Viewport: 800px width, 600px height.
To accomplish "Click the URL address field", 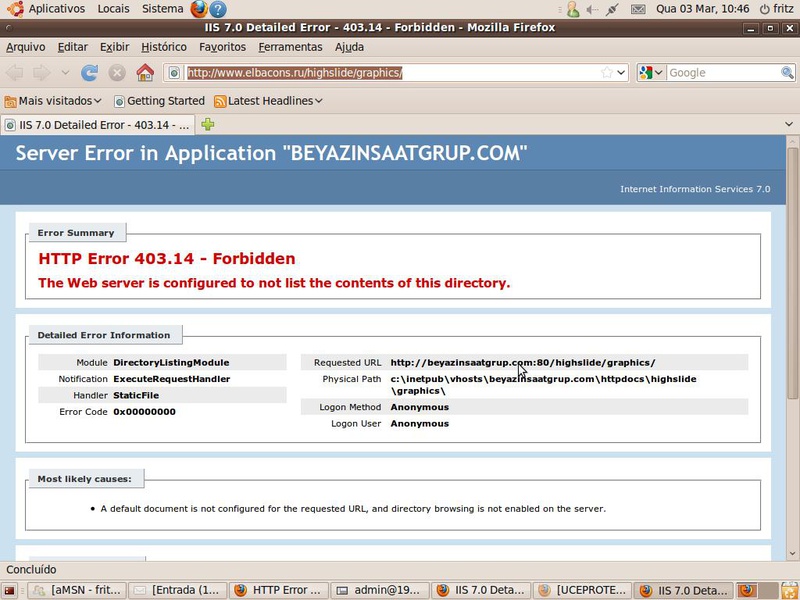I will (391, 73).
